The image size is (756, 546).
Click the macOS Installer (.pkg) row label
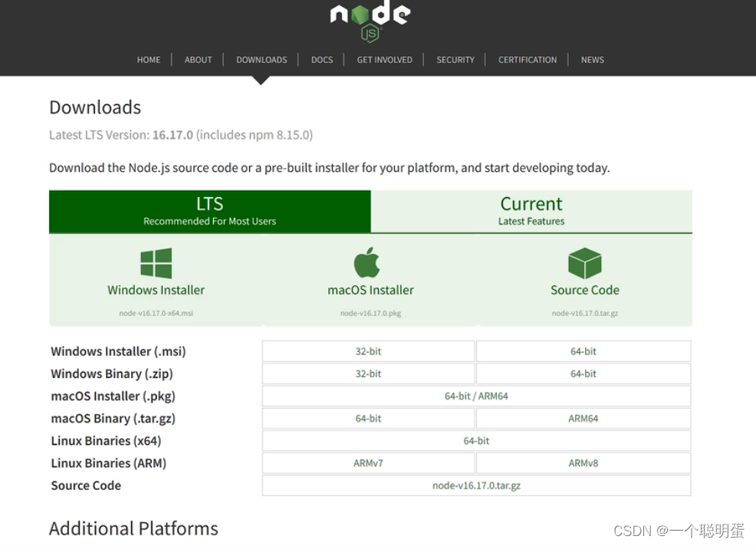[113, 396]
